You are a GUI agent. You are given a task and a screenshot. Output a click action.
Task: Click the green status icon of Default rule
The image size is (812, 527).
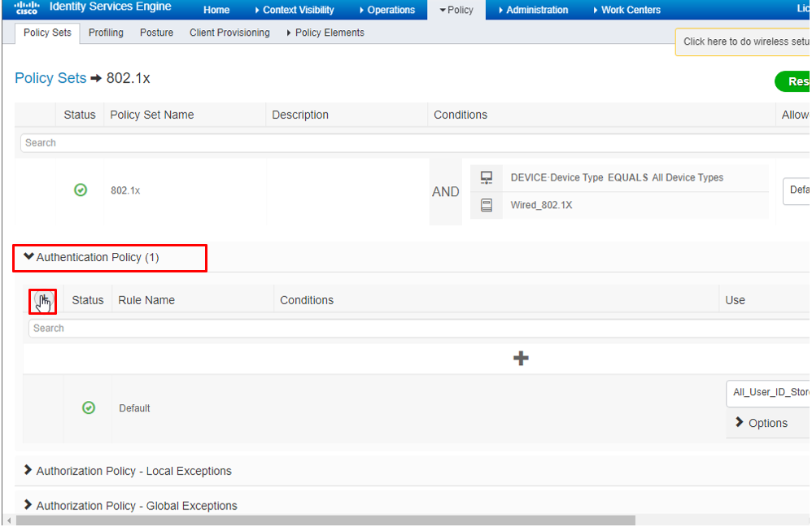[x=89, y=407]
